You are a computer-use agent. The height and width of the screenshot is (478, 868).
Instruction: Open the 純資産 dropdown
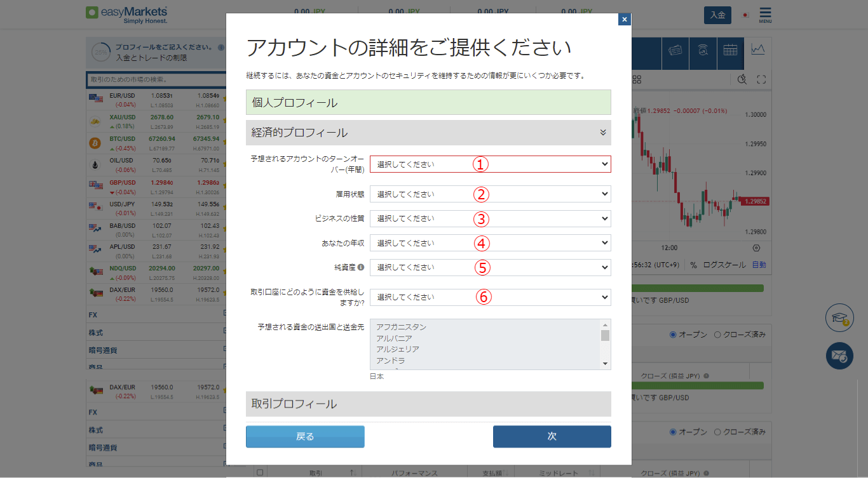[489, 267]
